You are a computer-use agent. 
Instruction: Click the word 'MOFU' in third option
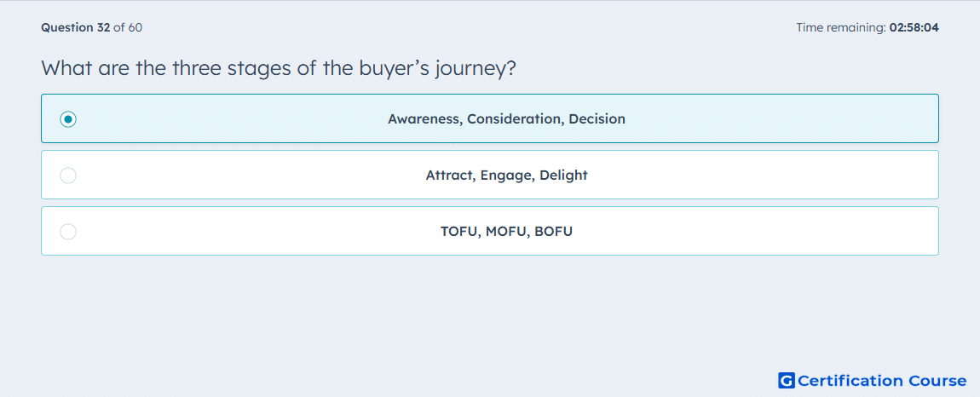[x=506, y=232]
